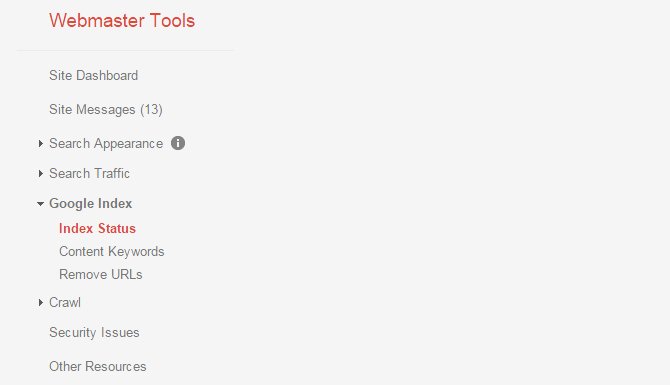670x385 pixels.
Task: Click the word Webmaster in the header
Action: (x=97, y=21)
